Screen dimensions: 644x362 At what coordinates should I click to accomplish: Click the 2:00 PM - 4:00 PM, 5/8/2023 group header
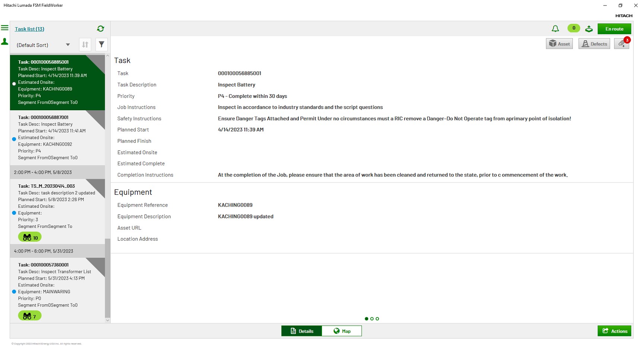[x=57, y=172]
